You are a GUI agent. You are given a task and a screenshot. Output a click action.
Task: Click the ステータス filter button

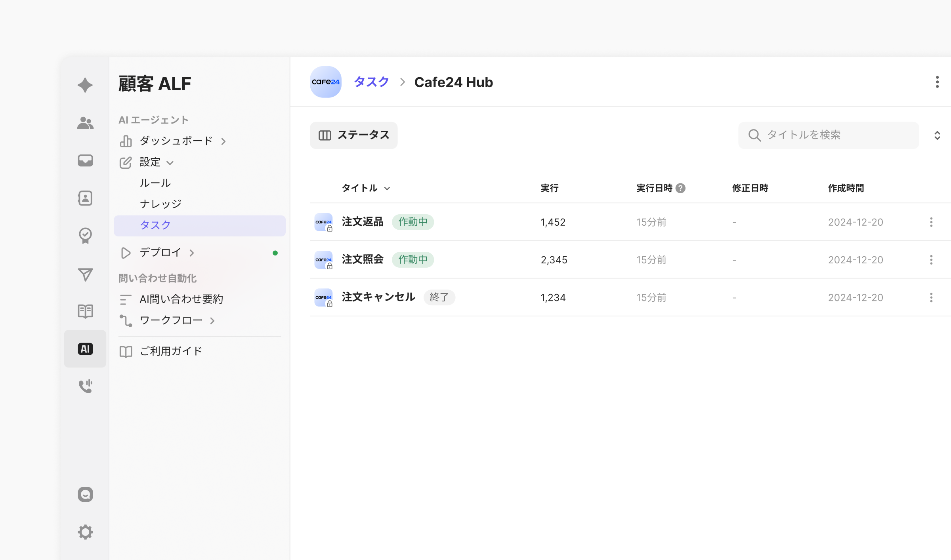(x=353, y=135)
